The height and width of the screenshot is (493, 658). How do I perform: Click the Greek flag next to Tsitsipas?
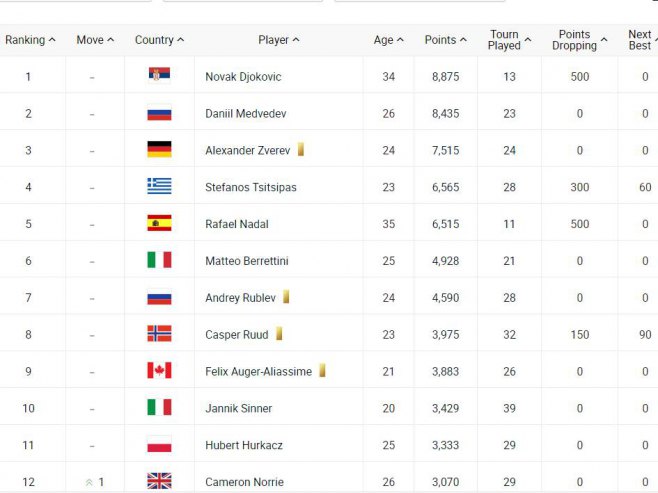click(x=159, y=186)
